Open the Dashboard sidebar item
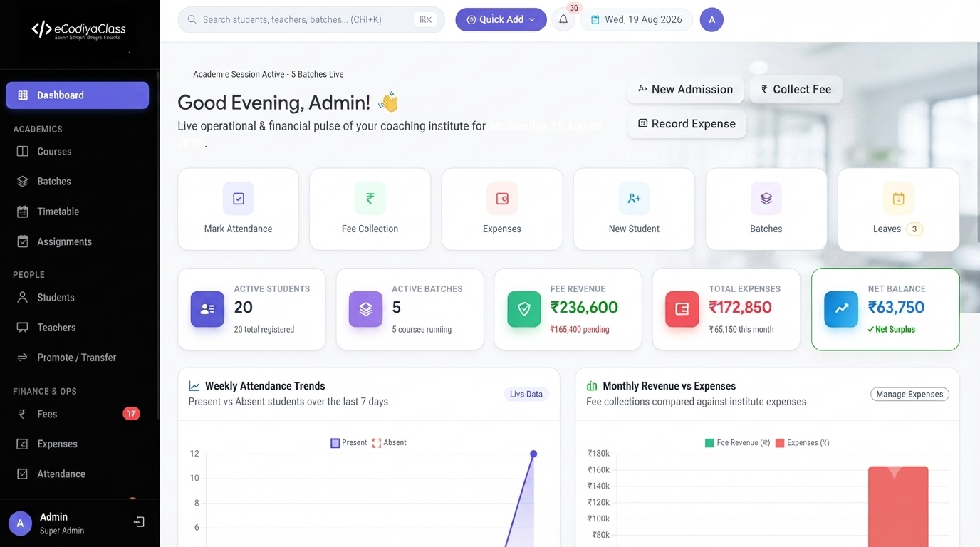The image size is (980, 547). pyautogui.click(x=77, y=95)
